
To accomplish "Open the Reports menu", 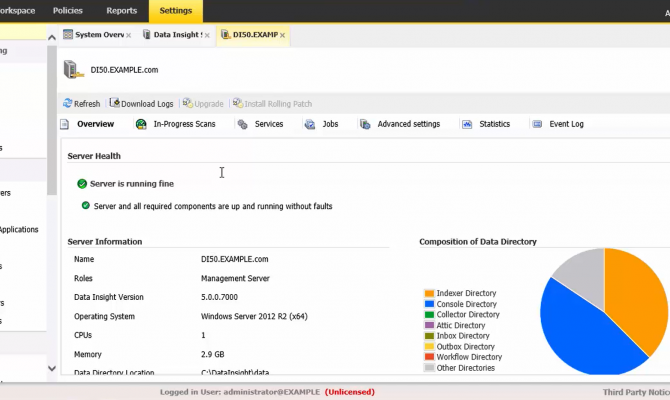I will 121,11.
